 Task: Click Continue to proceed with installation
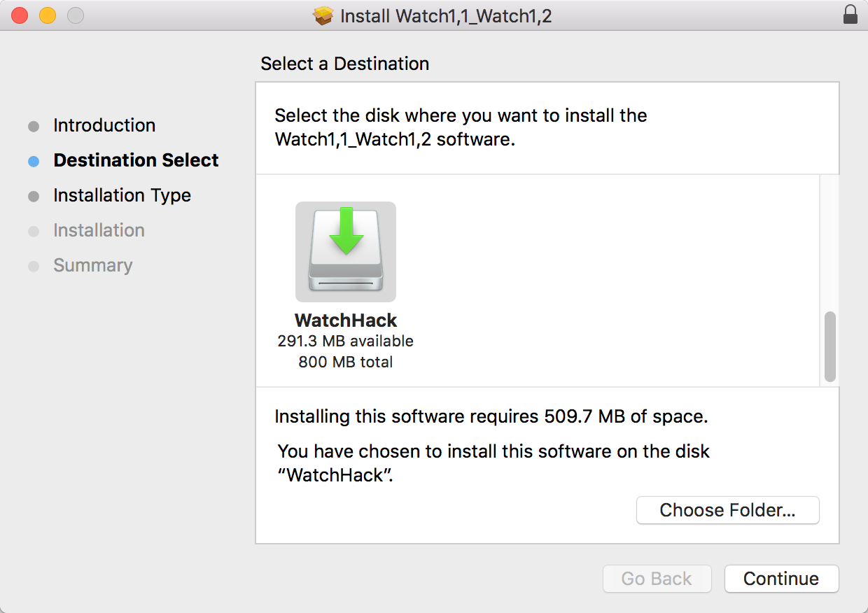(x=781, y=579)
